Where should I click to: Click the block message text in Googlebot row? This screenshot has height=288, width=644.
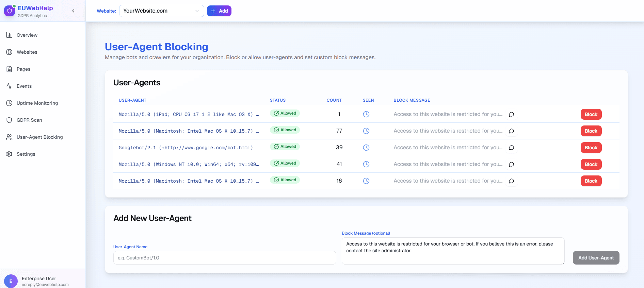click(x=448, y=148)
